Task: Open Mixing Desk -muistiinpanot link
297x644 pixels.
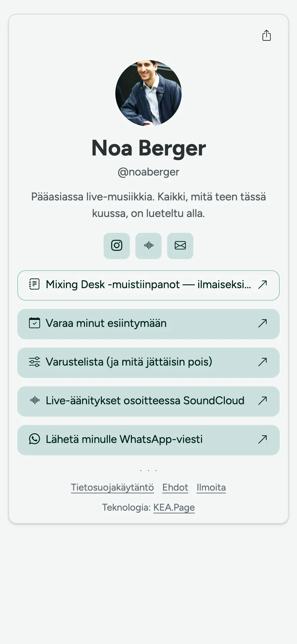Action: [148, 285]
